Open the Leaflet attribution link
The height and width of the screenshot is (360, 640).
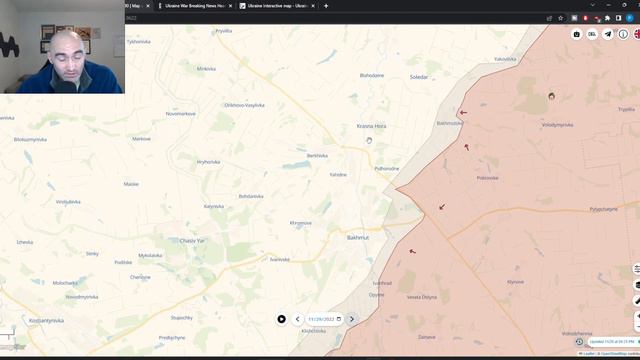(x=588, y=354)
